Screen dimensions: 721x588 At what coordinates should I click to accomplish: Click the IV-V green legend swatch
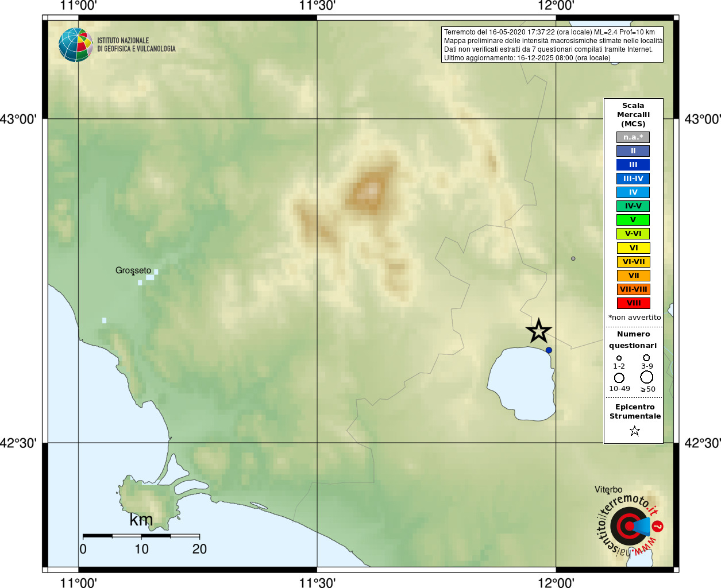click(x=633, y=206)
